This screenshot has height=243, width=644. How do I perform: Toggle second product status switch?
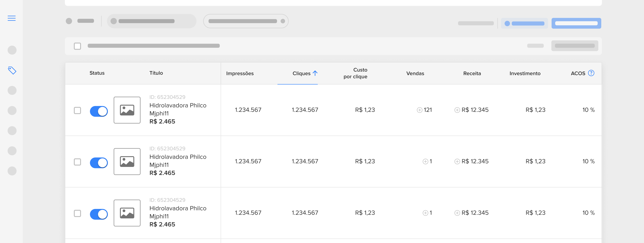pyautogui.click(x=99, y=163)
